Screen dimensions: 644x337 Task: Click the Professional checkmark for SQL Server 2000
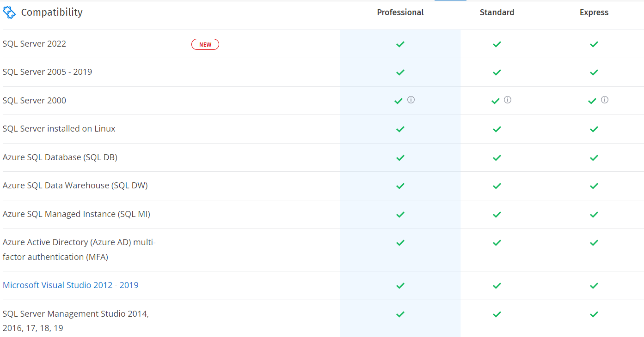pos(399,101)
